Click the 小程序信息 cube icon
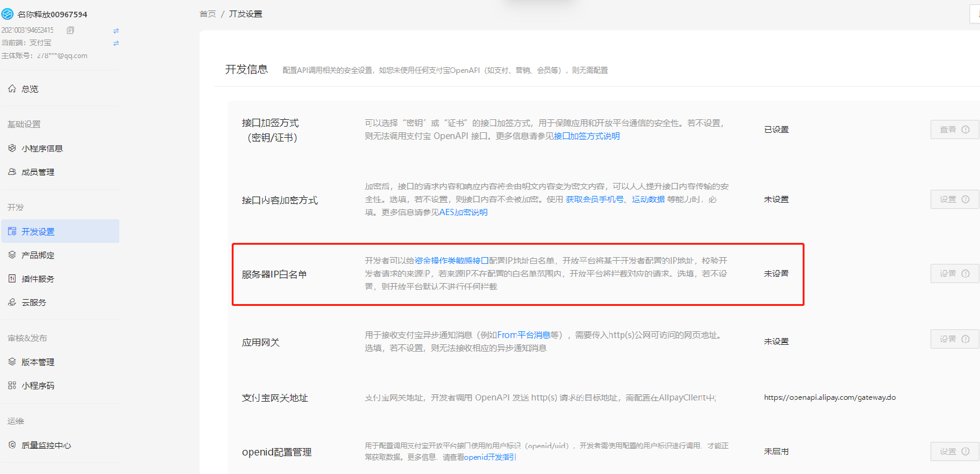This screenshot has height=474, width=980. [12, 148]
